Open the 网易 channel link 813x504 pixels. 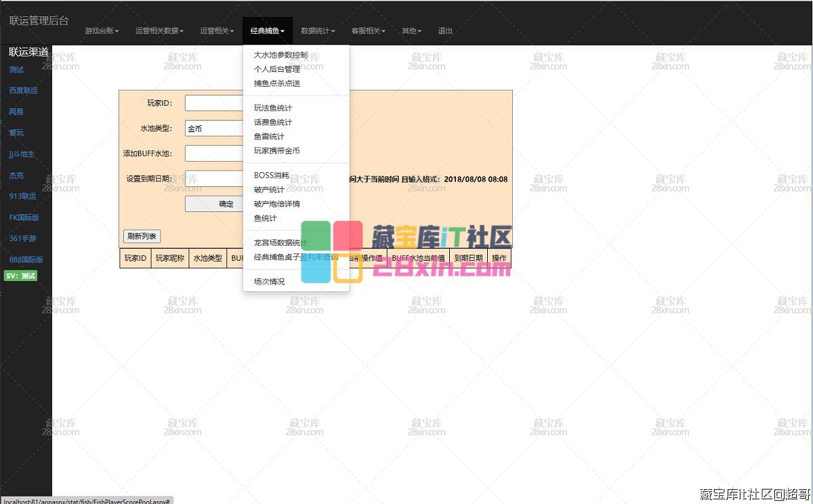click(16, 112)
